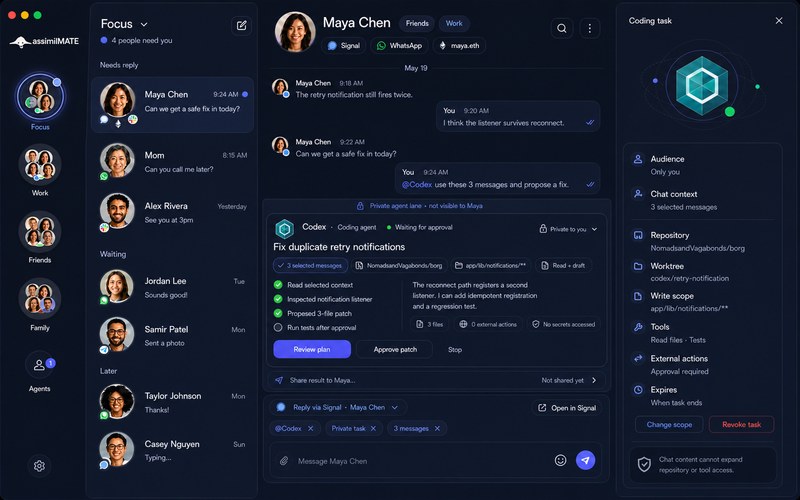Open settings gear in the sidebar
This screenshot has height=500, width=800.
tap(39, 466)
